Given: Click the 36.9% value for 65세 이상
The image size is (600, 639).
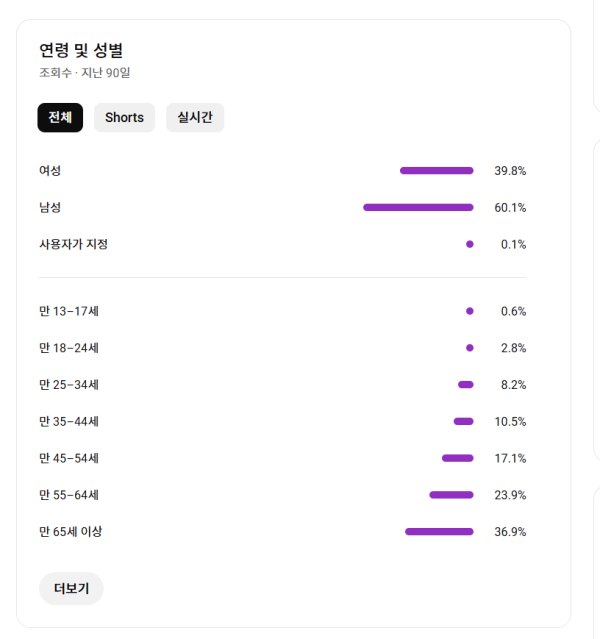Looking at the screenshot, I should pos(510,532).
